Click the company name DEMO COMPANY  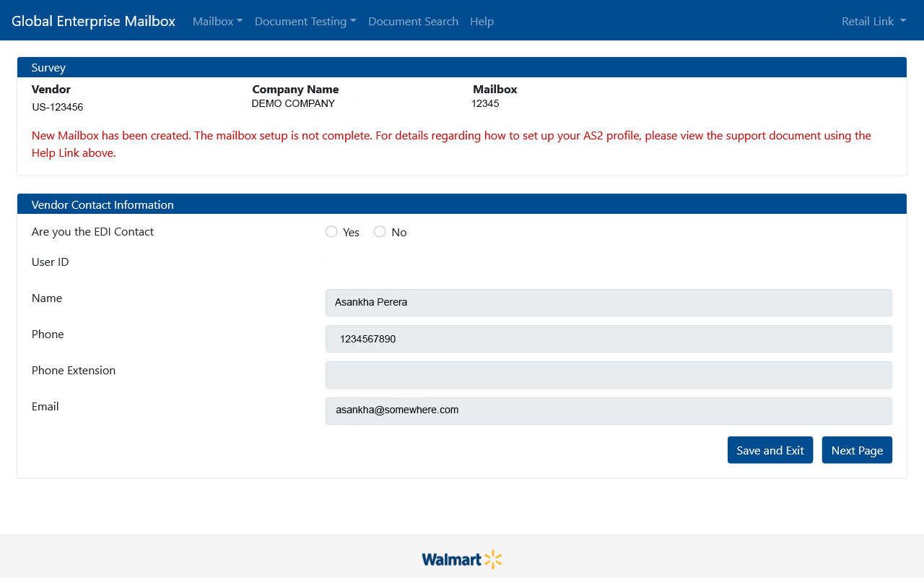pos(293,103)
